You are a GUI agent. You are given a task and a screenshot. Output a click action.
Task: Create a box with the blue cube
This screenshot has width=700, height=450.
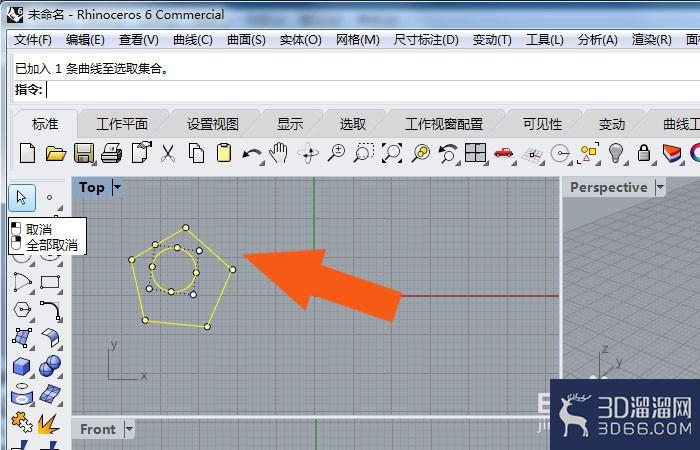click(21, 367)
